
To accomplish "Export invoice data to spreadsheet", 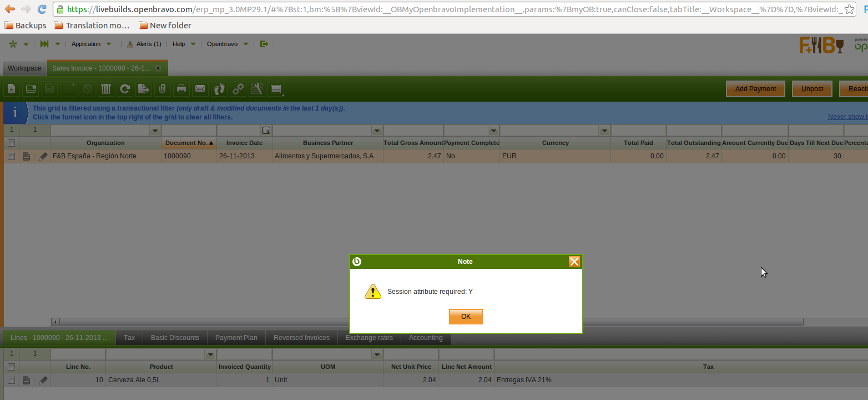I will [x=144, y=89].
